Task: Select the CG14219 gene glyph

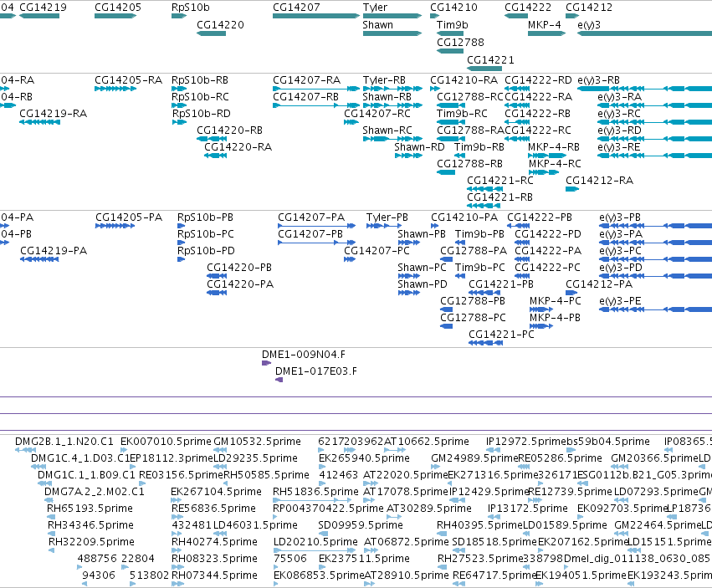Action: [39, 16]
